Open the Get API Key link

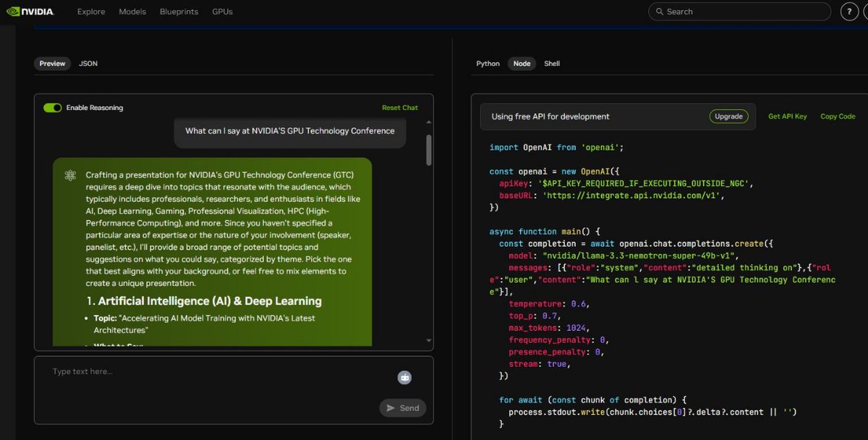tap(787, 116)
